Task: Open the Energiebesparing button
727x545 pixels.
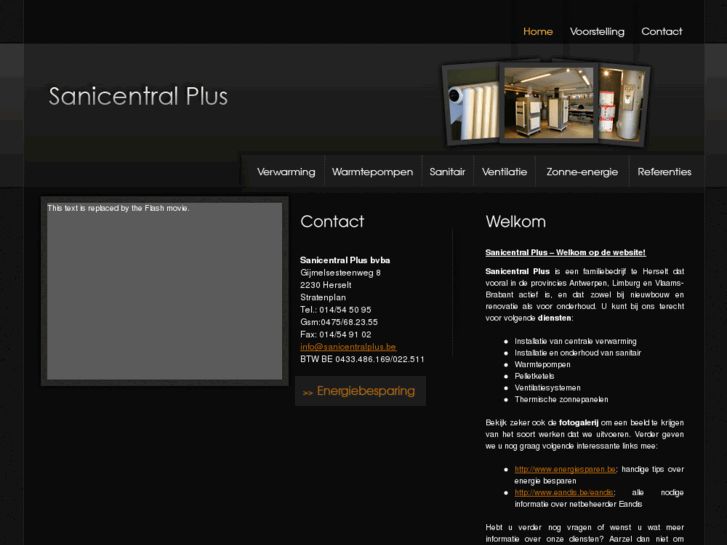Action: click(x=360, y=391)
